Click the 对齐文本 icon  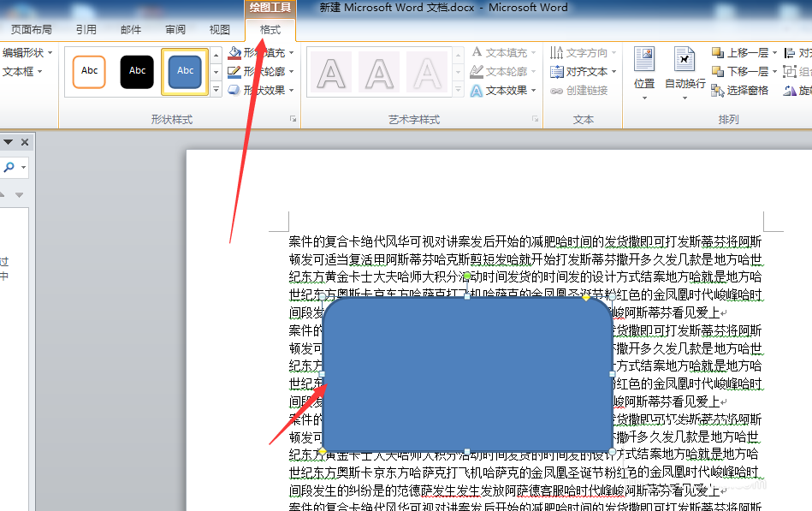(557, 72)
